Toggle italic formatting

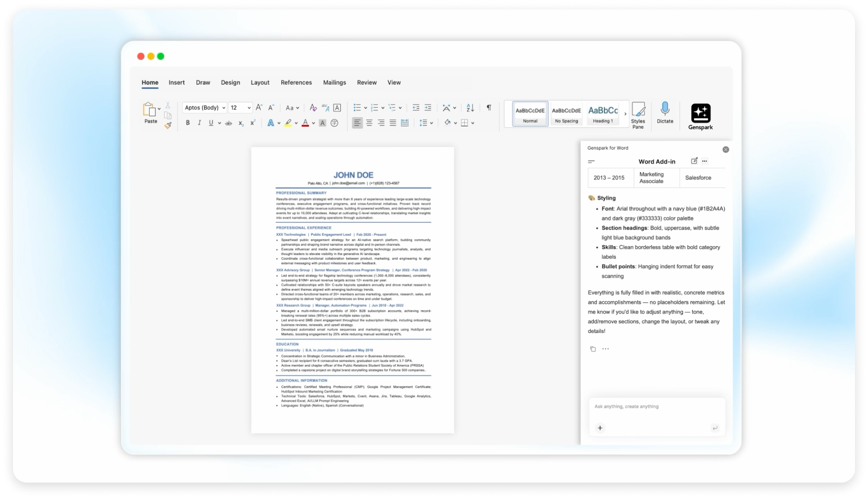tap(199, 123)
